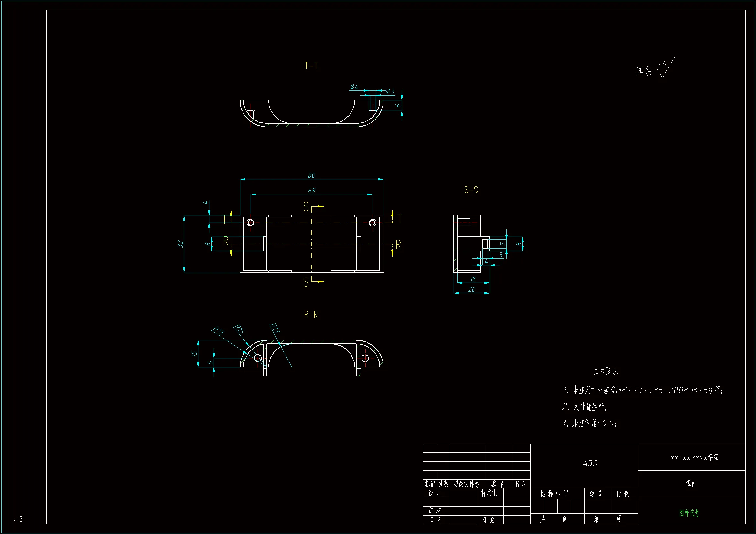
Task: Click the 零件 cell in title block
Action: (691, 484)
